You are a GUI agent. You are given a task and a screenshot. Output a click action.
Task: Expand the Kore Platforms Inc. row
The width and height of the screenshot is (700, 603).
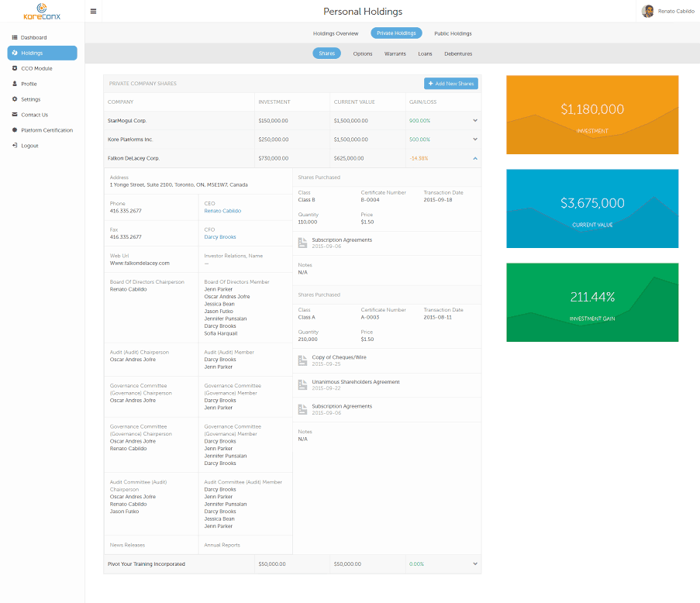pos(475,140)
